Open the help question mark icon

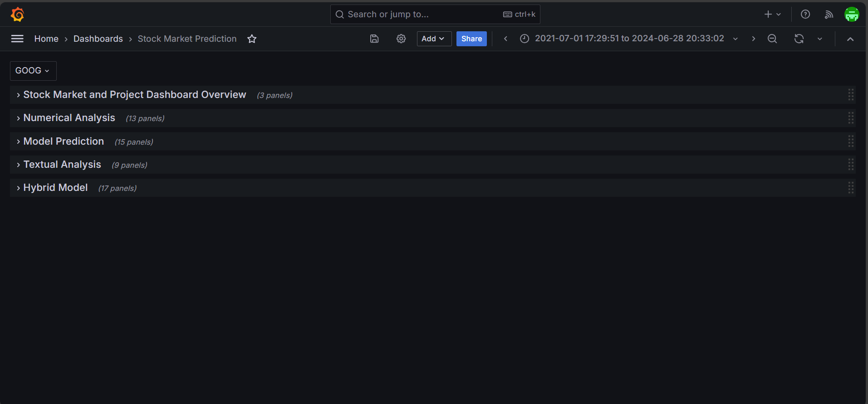tap(805, 15)
